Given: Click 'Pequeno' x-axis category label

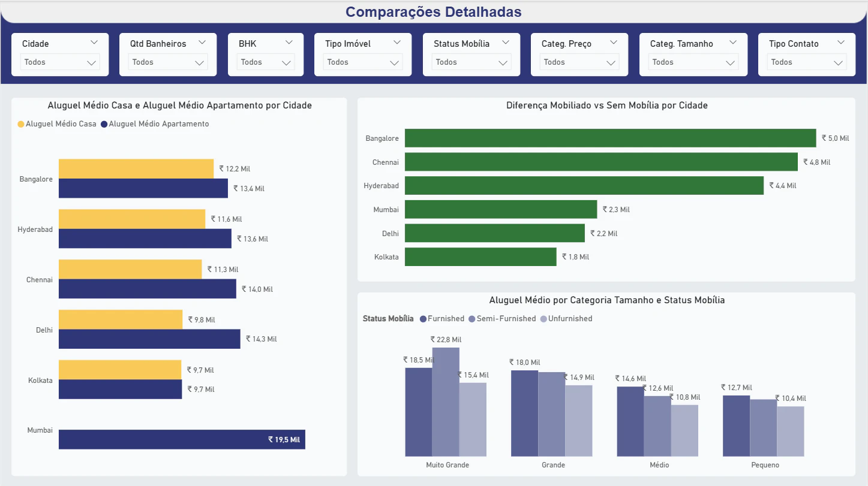Looking at the screenshot, I should tap(765, 465).
